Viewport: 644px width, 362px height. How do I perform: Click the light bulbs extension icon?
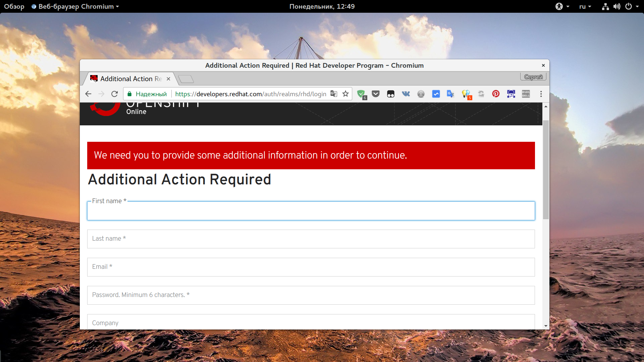[x=466, y=94]
